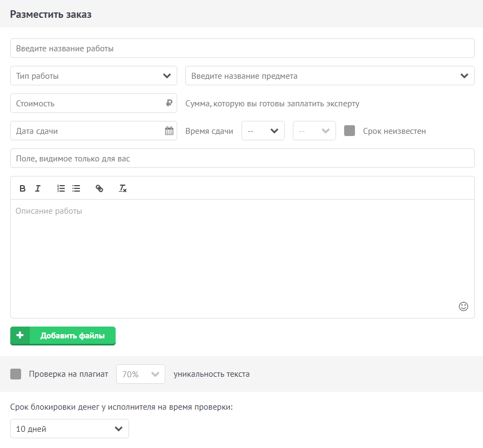Open the hour selector for Время сдачи
This screenshot has height=448, width=483.
tap(263, 131)
